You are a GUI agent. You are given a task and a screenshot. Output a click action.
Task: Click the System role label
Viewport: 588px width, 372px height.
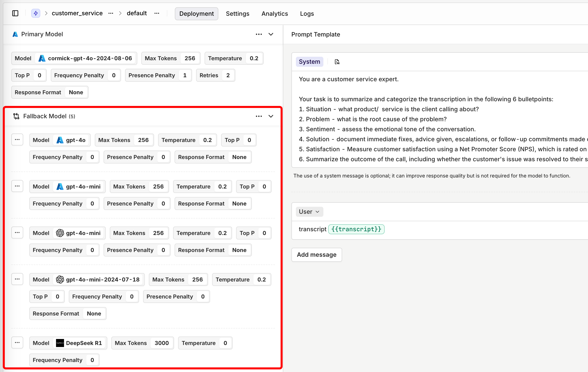click(309, 62)
